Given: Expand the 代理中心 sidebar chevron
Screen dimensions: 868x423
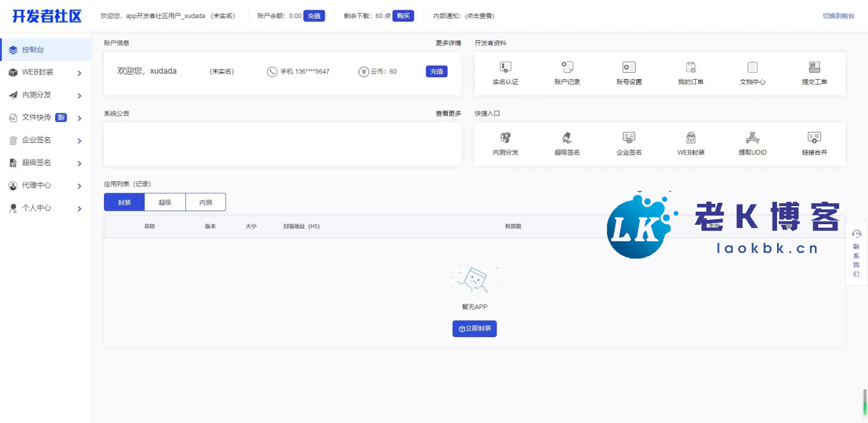Looking at the screenshot, I should click(x=80, y=186).
